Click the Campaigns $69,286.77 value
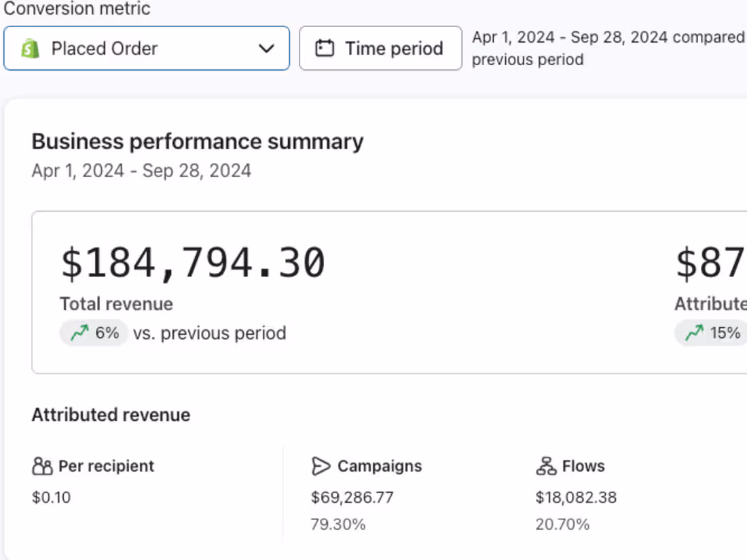 click(352, 498)
